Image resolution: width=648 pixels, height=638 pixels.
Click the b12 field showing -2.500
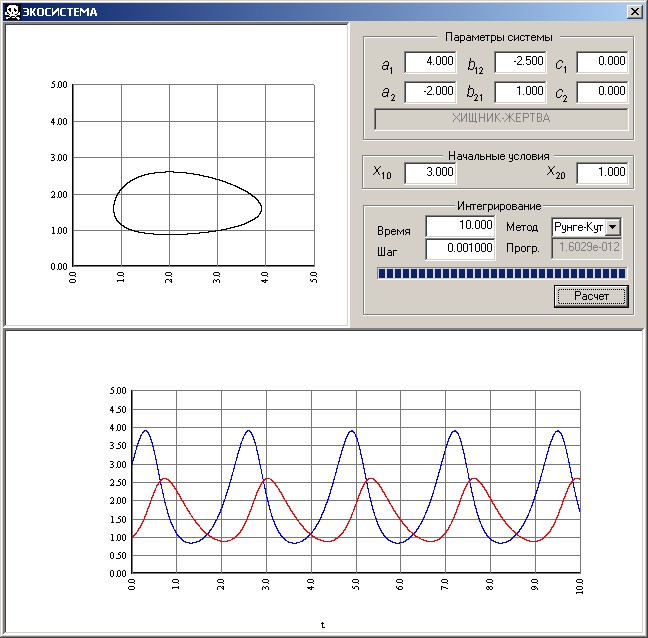click(x=520, y=62)
